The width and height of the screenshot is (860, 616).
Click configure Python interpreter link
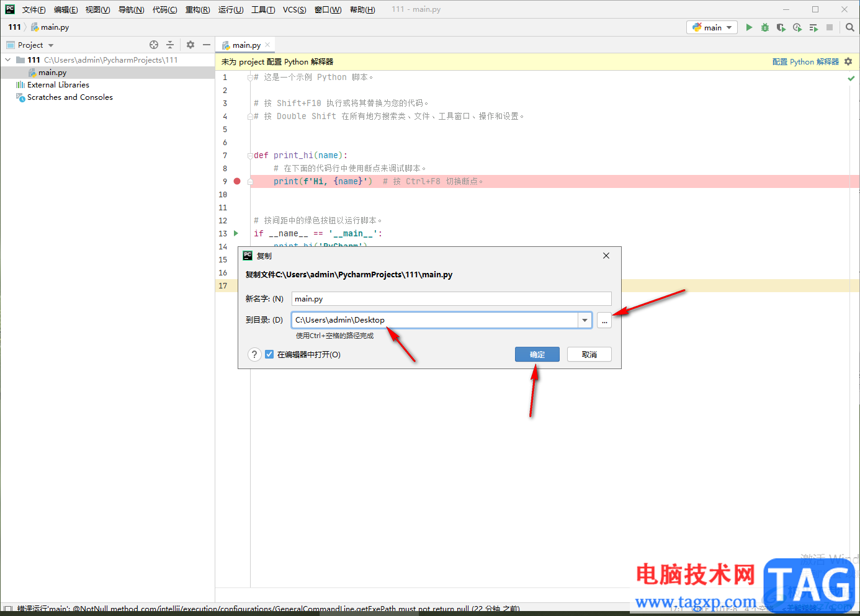point(805,61)
